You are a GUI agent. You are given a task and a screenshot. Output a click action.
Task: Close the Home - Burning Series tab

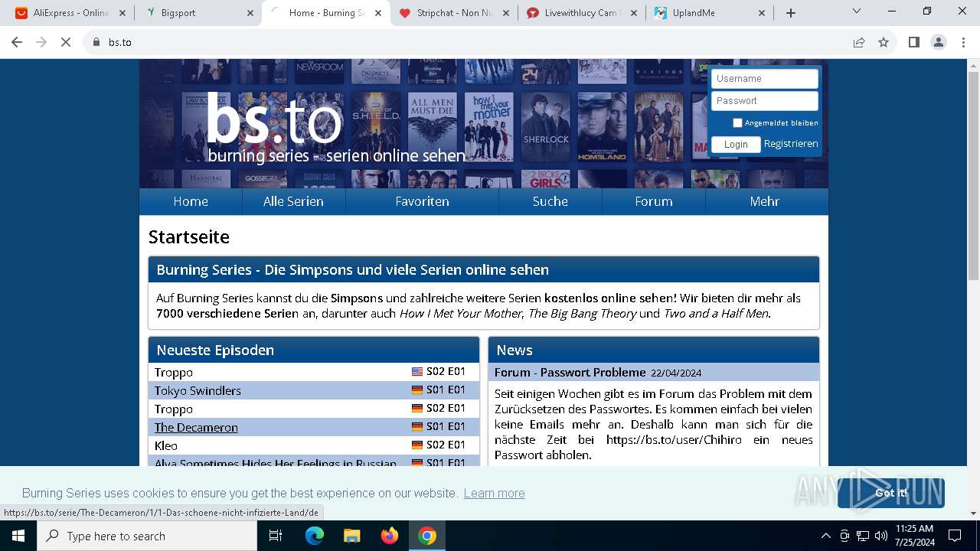tap(378, 13)
